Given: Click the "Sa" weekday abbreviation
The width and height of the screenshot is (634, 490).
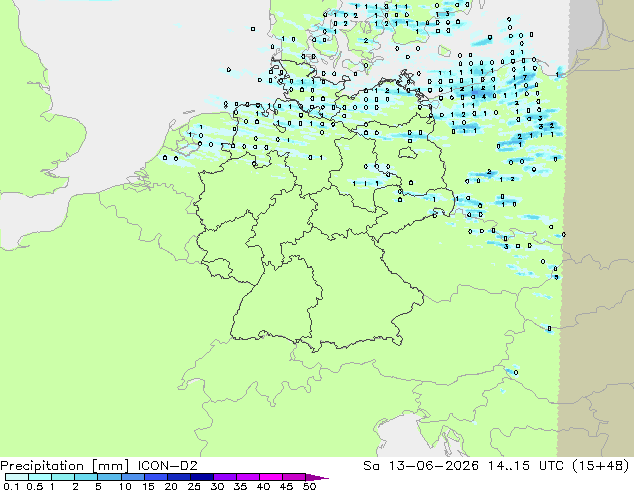Looking at the screenshot, I should [x=371, y=466].
